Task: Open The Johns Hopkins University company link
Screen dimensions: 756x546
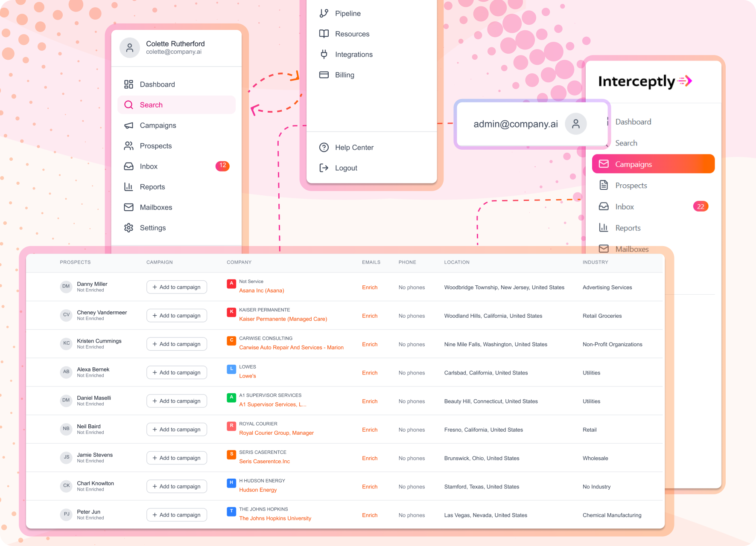Action: [x=275, y=518]
